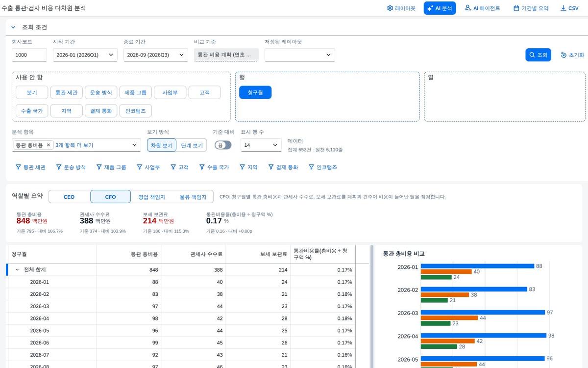
Task: Select the 통관 세관 dimension chip
Action: [x=66, y=92]
